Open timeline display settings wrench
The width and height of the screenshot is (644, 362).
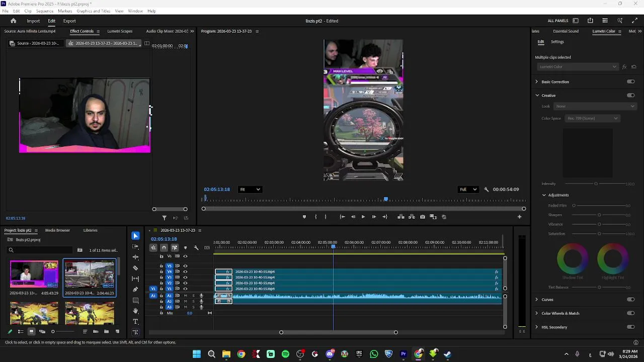click(196, 247)
